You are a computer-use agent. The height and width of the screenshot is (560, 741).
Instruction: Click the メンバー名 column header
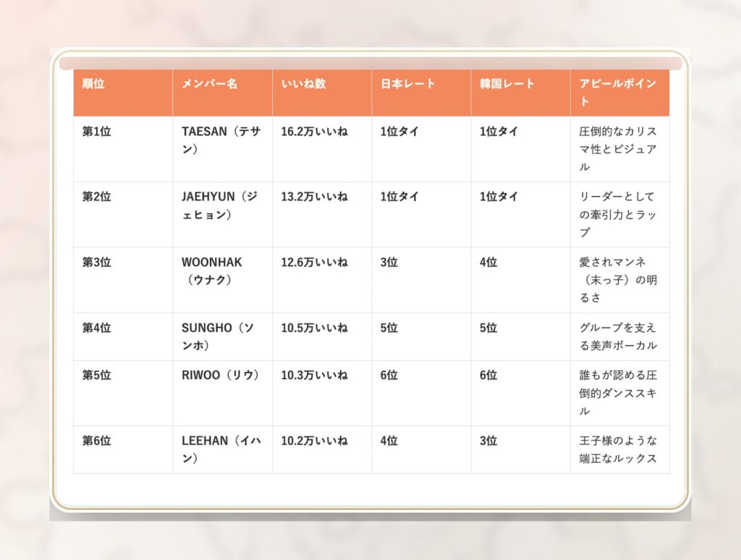coord(209,84)
